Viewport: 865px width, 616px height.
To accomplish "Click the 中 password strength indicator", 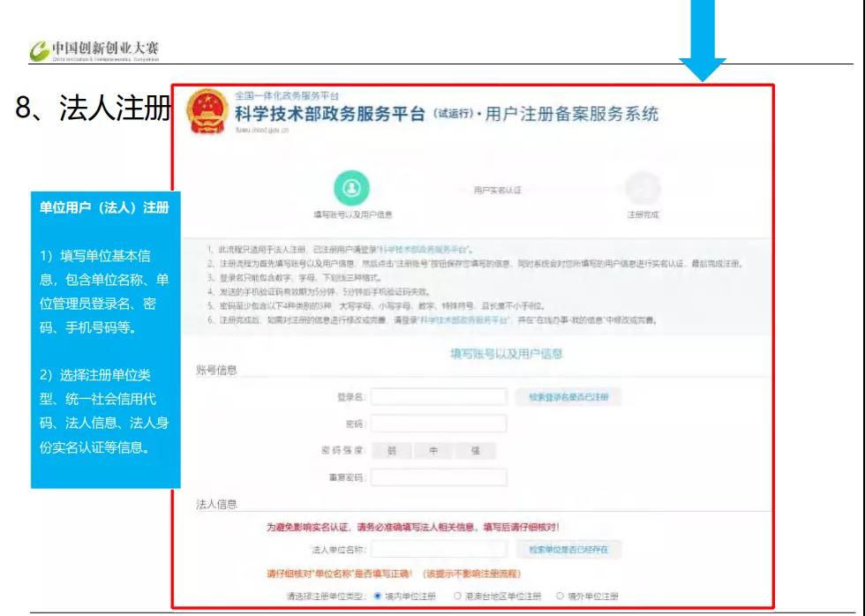I will pos(433,451).
